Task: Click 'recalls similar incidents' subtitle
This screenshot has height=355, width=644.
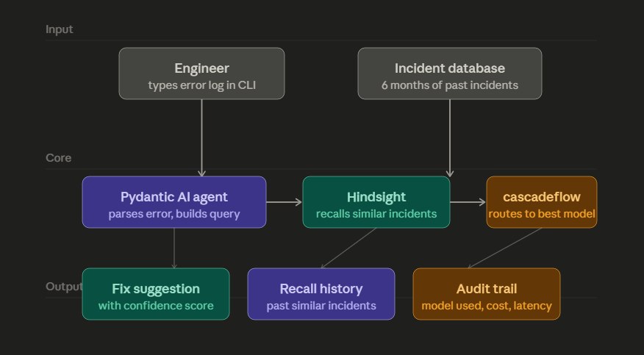Action: [376, 214]
